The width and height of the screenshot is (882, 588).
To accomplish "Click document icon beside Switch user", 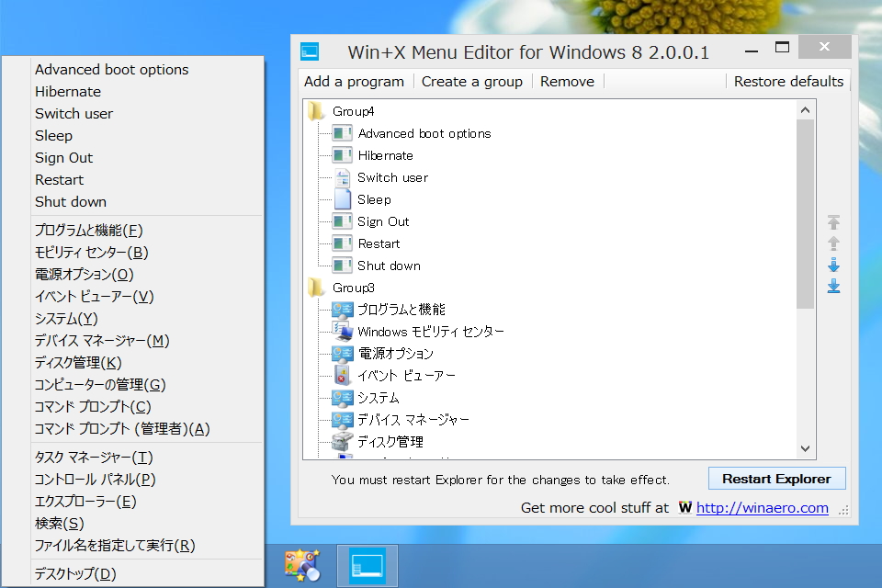I will 342,177.
